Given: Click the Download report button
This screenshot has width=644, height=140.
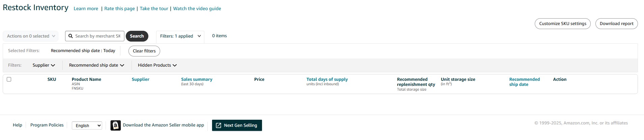Looking at the screenshot, I should 617,24.
